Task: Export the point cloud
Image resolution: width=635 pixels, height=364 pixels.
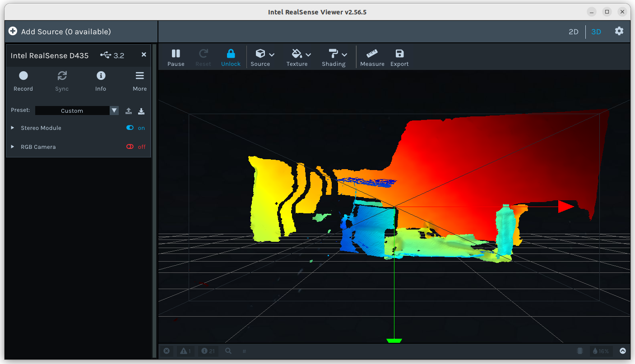Action: pos(399,57)
